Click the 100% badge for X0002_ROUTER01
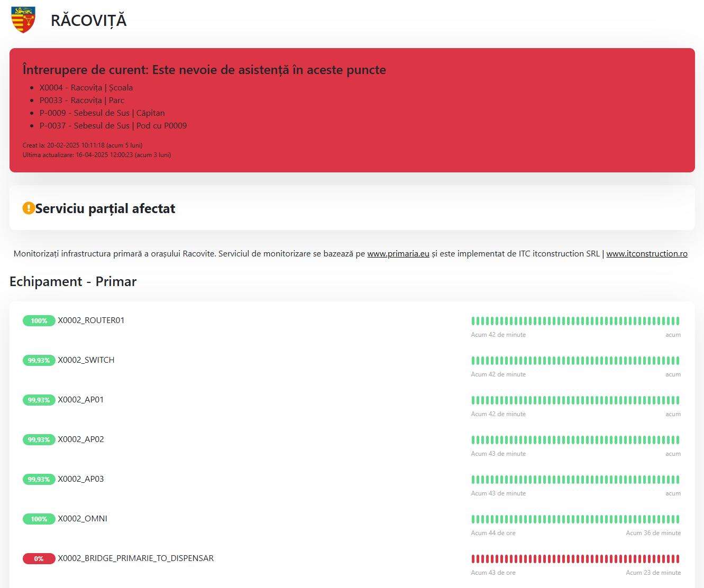Image resolution: width=704 pixels, height=588 pixels. click(39, 321)
